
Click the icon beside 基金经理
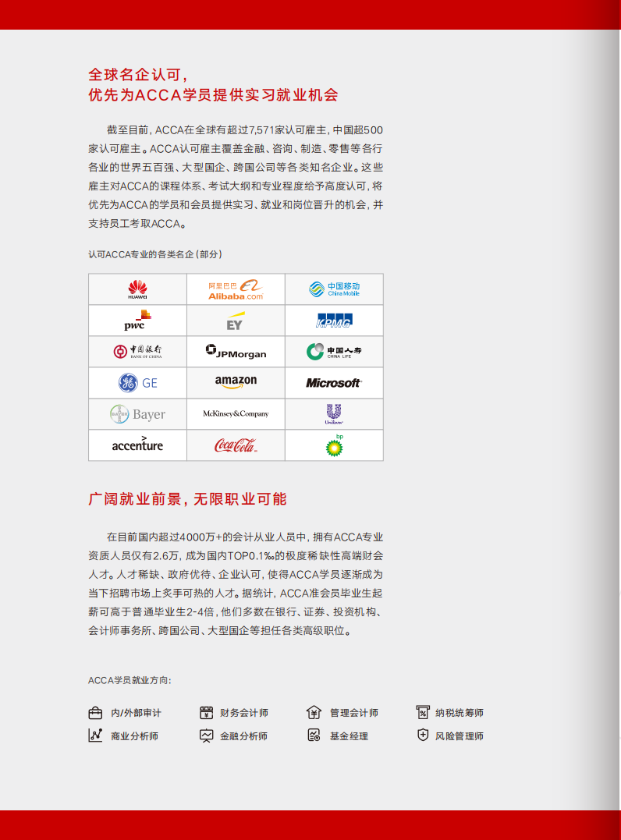click(314, 735)
